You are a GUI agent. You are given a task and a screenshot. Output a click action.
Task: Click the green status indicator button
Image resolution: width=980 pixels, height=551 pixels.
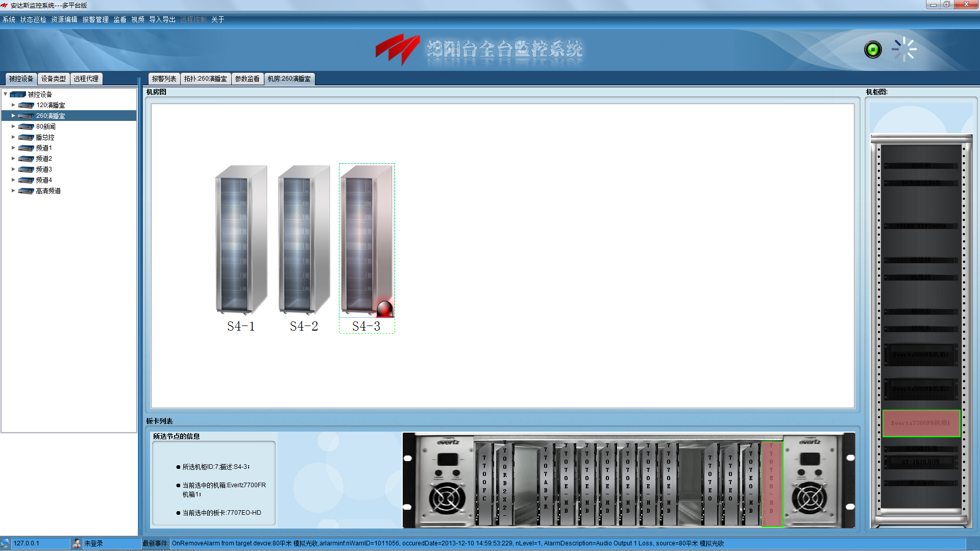(873, 49)
